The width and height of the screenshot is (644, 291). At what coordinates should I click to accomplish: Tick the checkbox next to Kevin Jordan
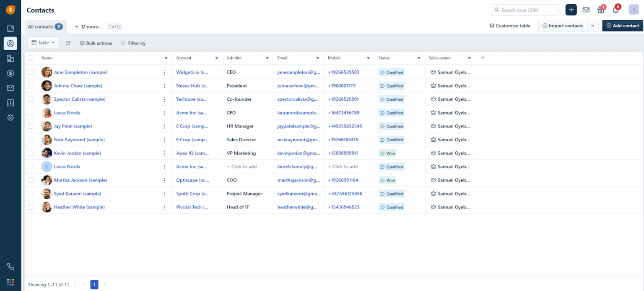(x=31, y=153)
